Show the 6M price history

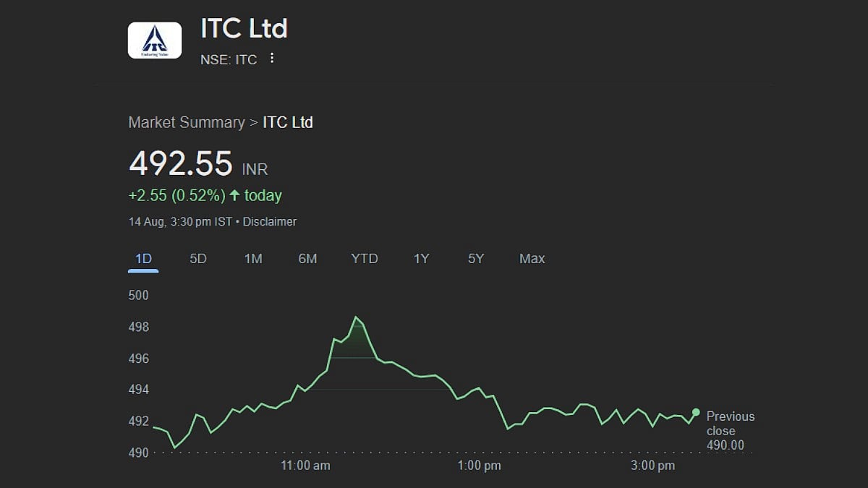pos(307,259)
